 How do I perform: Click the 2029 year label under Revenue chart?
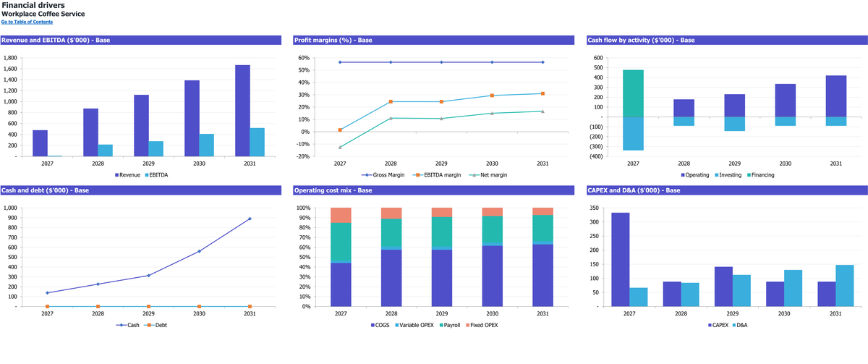tap(148, 164)
